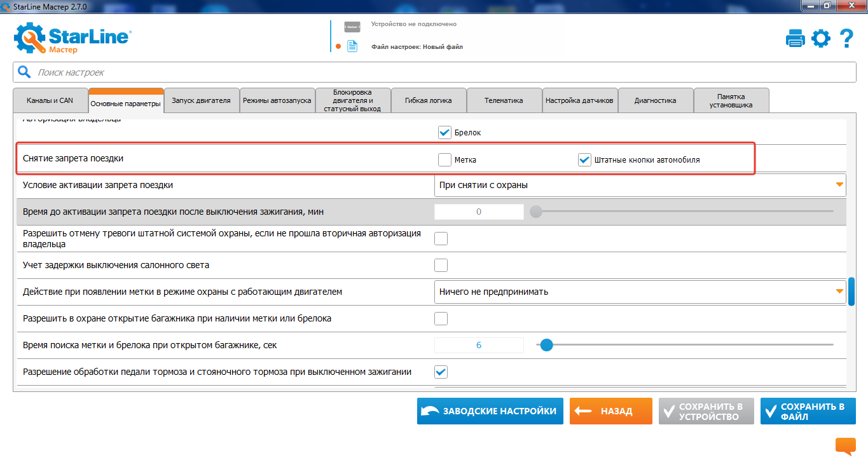Switch to 'Гибкая логика' tab
The image size is (868, 460).
(429, 100)
